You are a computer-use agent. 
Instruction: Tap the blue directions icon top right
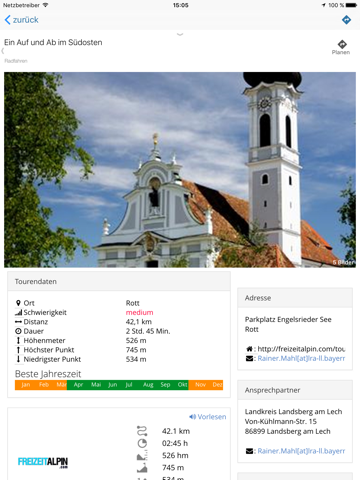pos(346,20)
